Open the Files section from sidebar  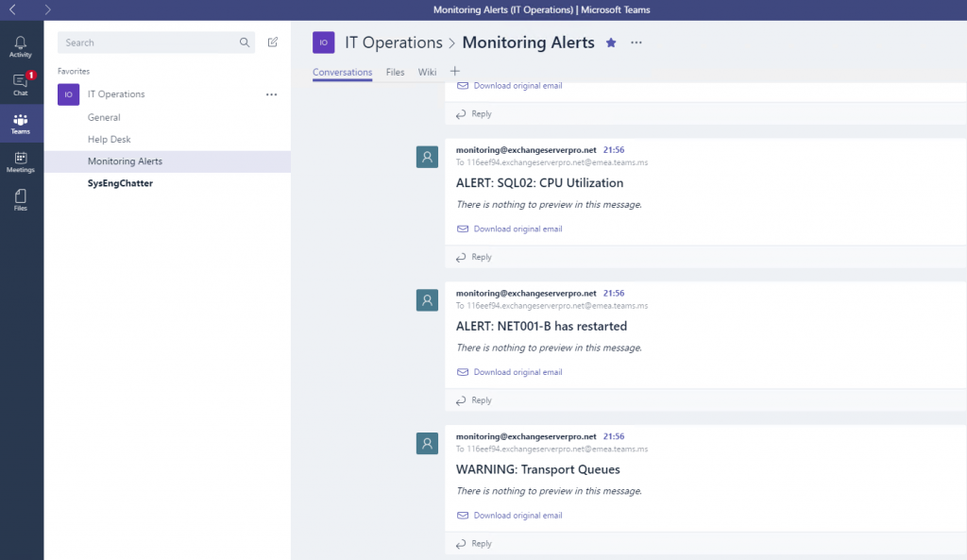tap(20, 200)
